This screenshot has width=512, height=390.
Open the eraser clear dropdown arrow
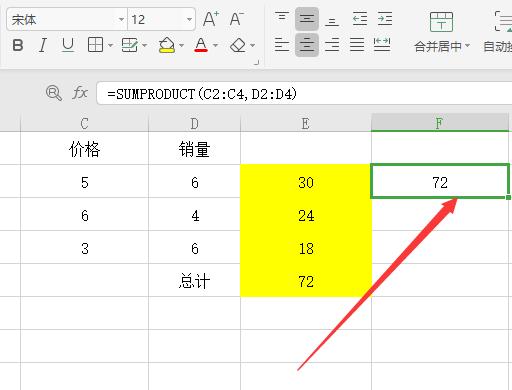pos(253,45)
